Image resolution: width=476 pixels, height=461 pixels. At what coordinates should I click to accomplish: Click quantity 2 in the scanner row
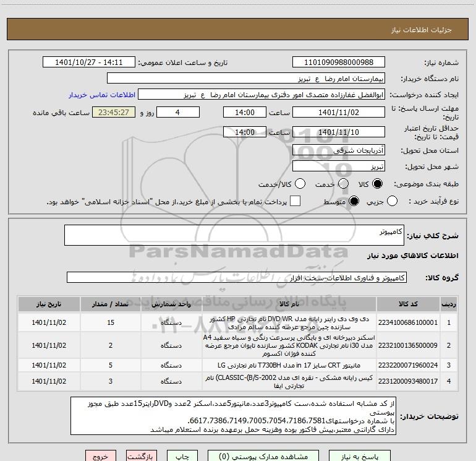tap(111, 345)
